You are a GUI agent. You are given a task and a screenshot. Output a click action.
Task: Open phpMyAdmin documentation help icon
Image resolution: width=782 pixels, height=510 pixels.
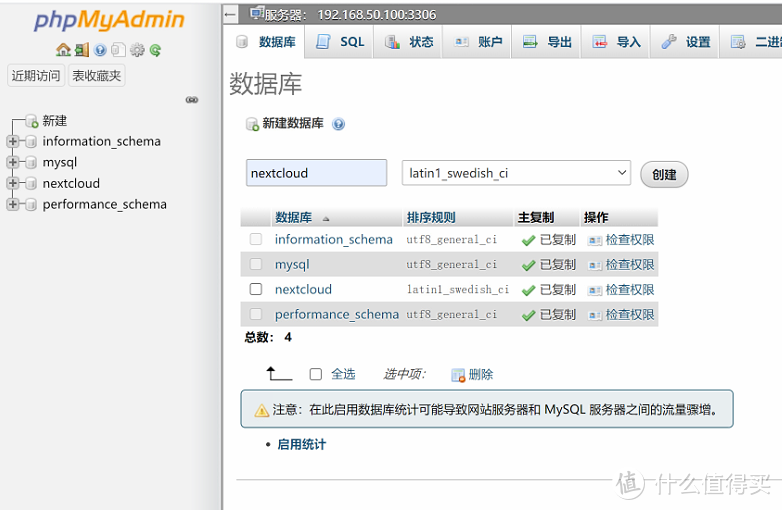tap(100, 50)
